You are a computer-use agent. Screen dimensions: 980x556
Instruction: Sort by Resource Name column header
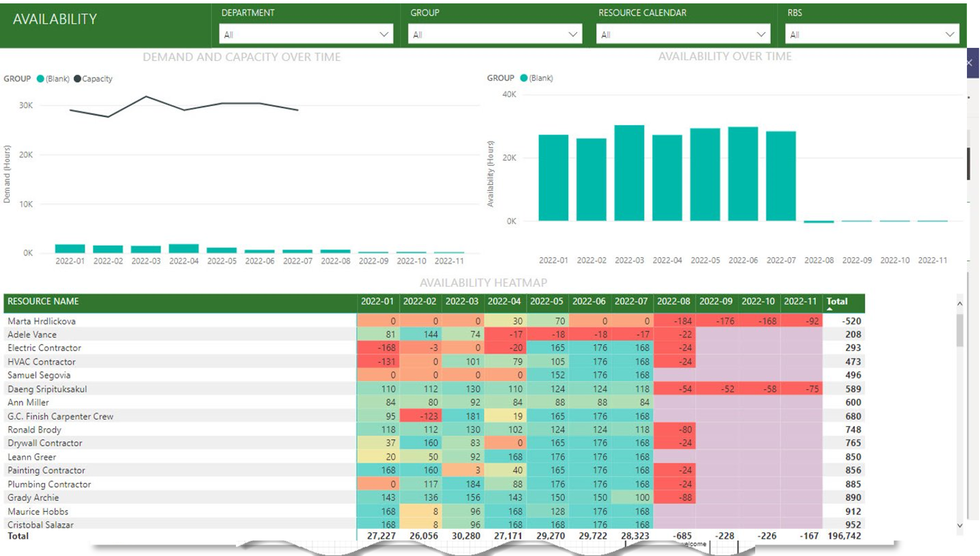(43, 301)
